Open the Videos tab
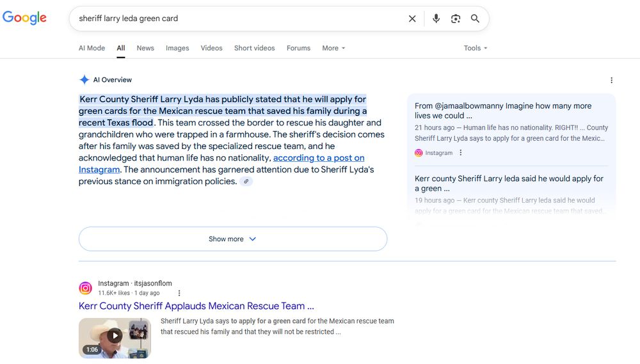The height and width of the screenshot is (364, 640). tap(211, 48)
